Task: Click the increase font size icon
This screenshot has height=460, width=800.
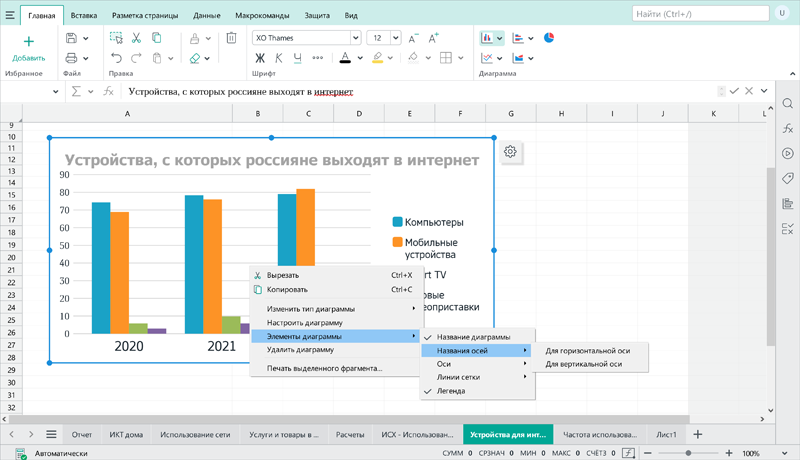Action: (x=433, y=38)
